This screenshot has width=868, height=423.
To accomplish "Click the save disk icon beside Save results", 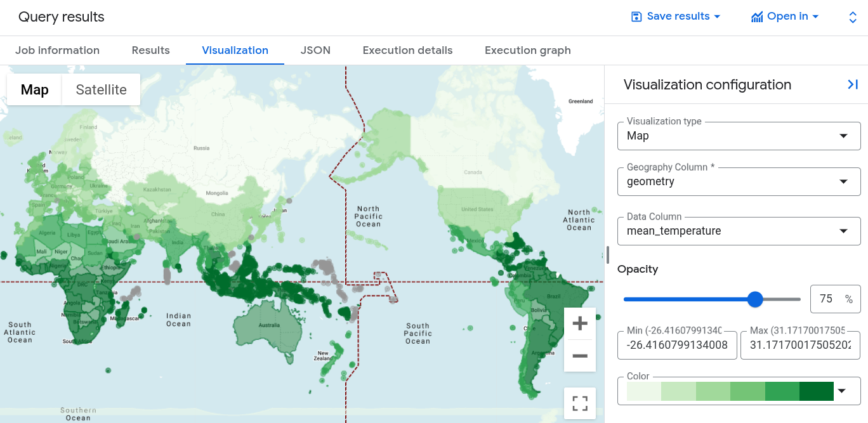I will (636, 16).
